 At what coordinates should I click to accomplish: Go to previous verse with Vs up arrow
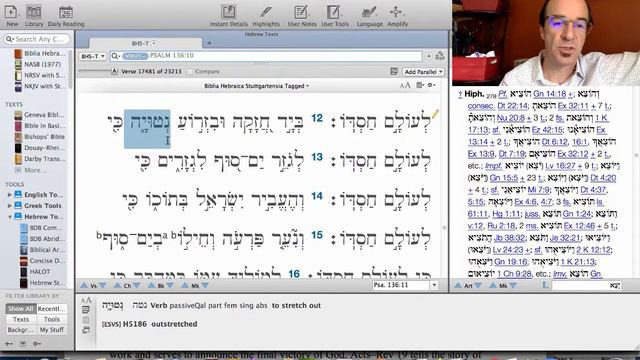point(84,285)
